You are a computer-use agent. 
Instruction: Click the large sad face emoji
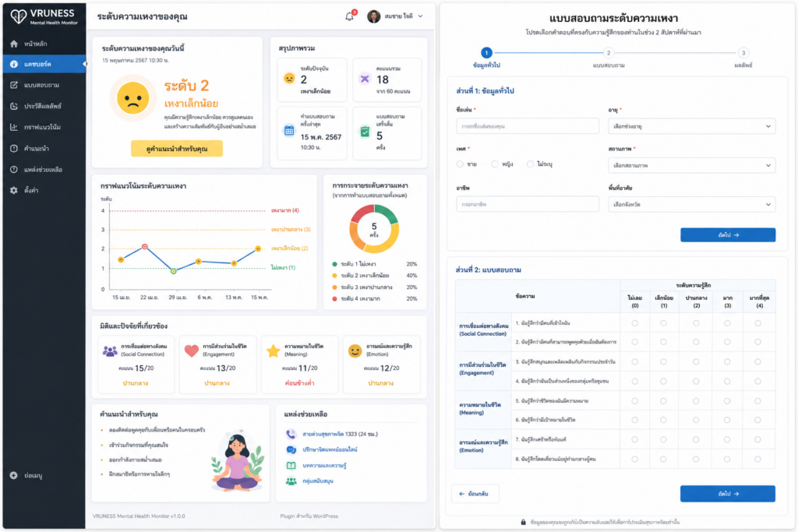[x=132, y=98]
